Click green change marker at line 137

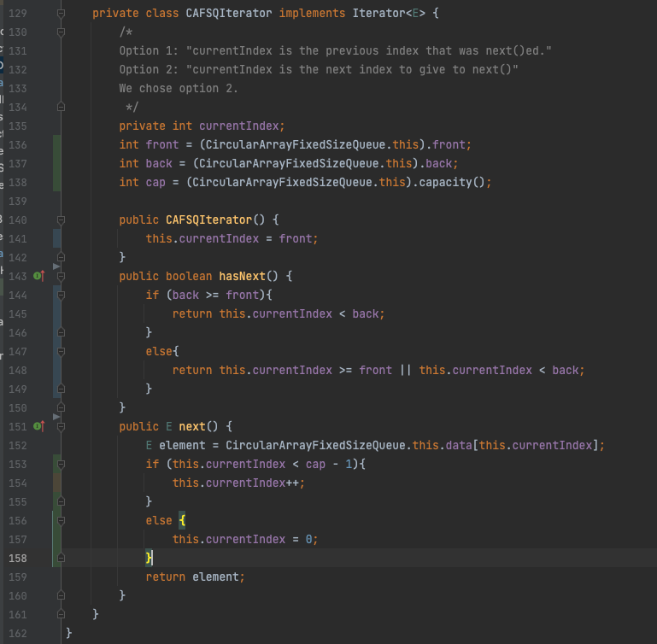(56, 163)
